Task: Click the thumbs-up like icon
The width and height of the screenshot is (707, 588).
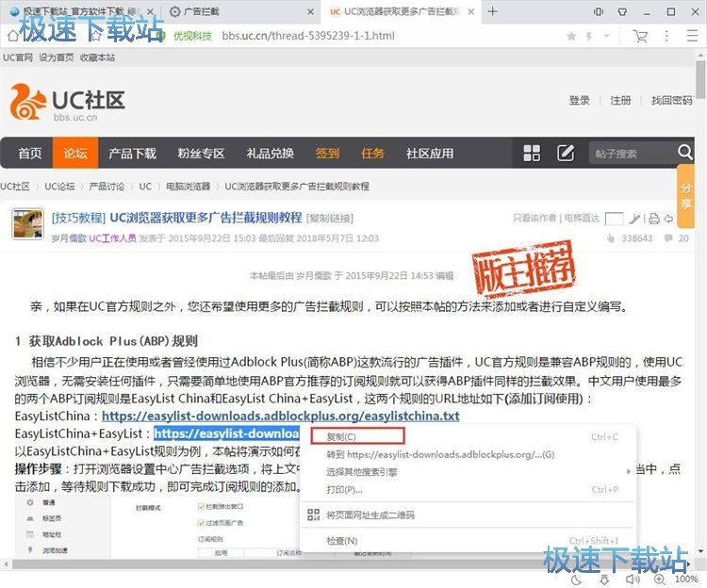Action: (611, 238)
